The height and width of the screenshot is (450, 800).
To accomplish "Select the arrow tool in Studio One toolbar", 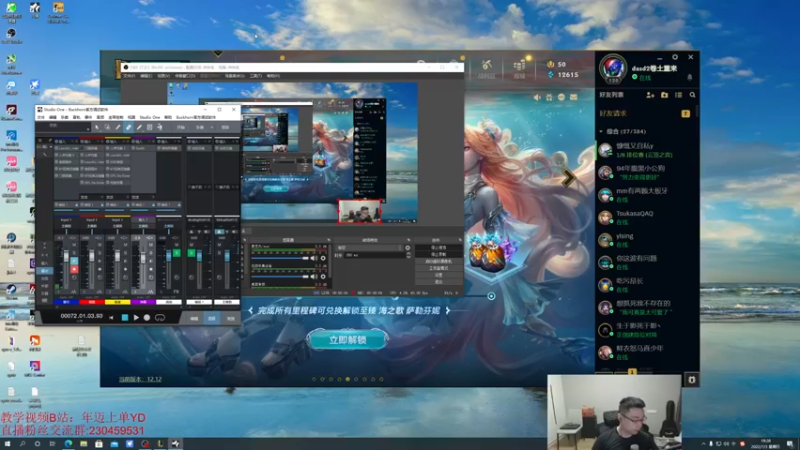I will pos(96,127).
